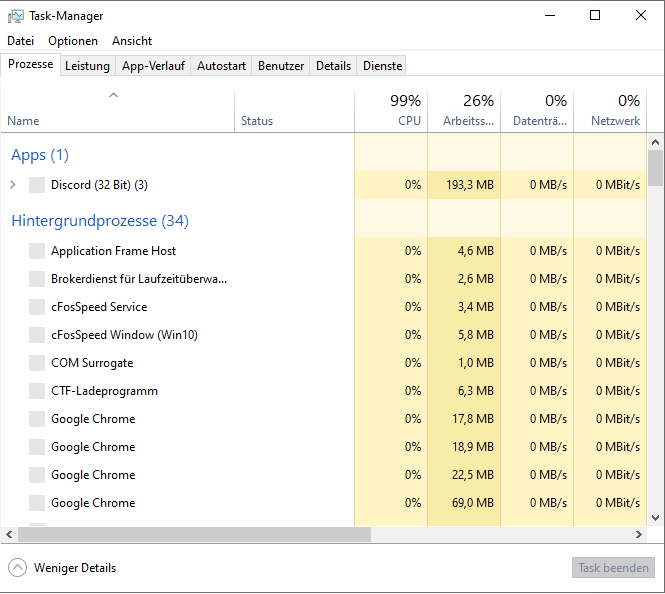Image resolution: width=665 pixels, height=594 pixels.
Task: Switch to the Leistung tab
Action: point(87,66)
